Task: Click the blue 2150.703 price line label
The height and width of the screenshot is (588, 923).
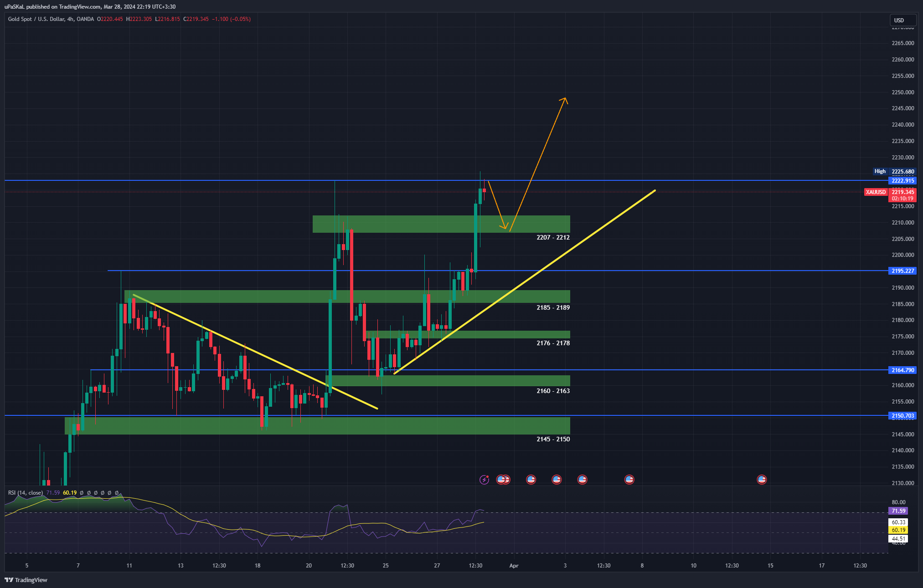Action: tap(902, 416)
